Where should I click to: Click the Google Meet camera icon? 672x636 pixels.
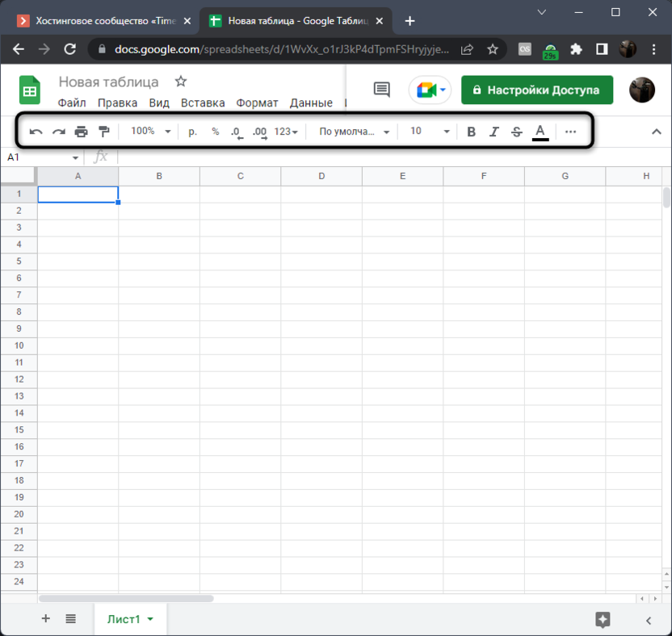(429, 90)
